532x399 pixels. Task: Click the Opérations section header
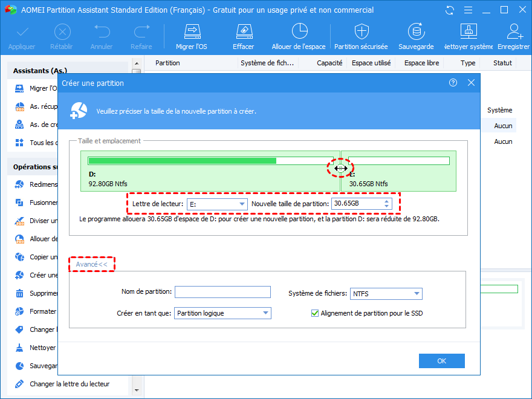[33, 167]
